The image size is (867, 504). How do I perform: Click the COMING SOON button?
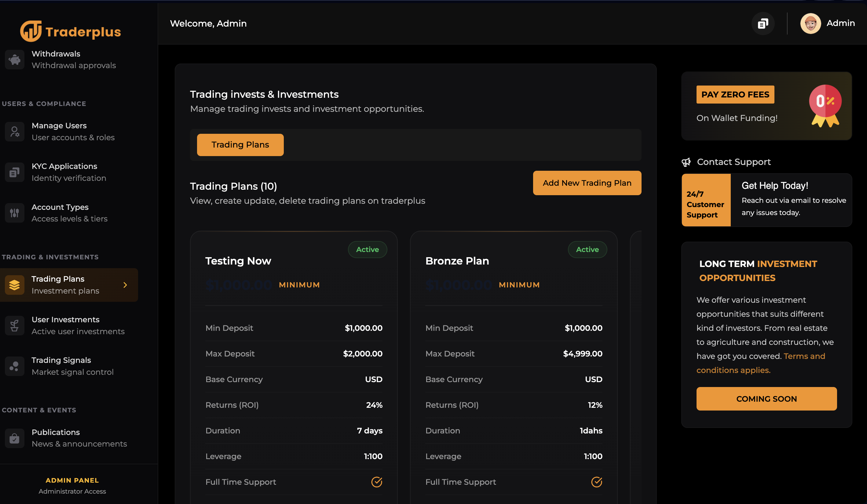766,399
